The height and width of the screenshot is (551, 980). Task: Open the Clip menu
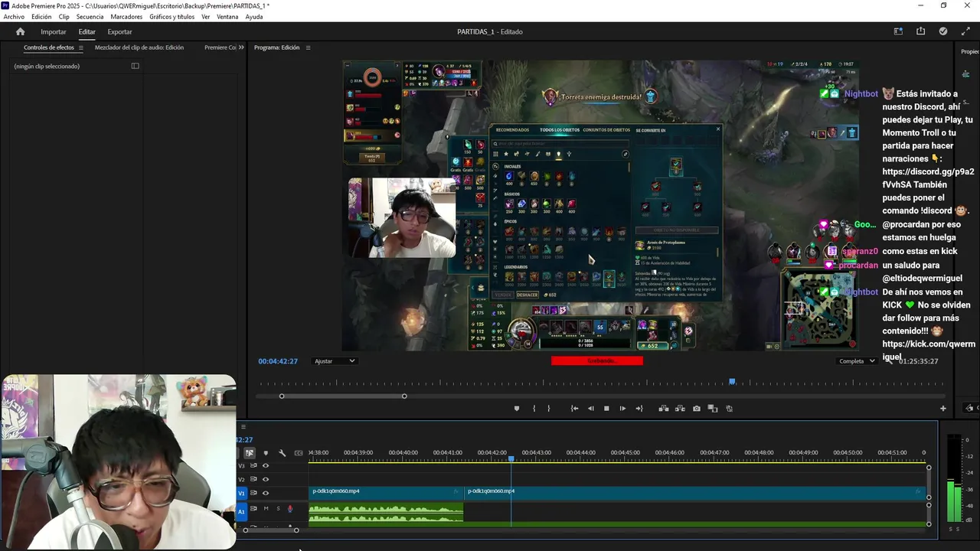64,17
